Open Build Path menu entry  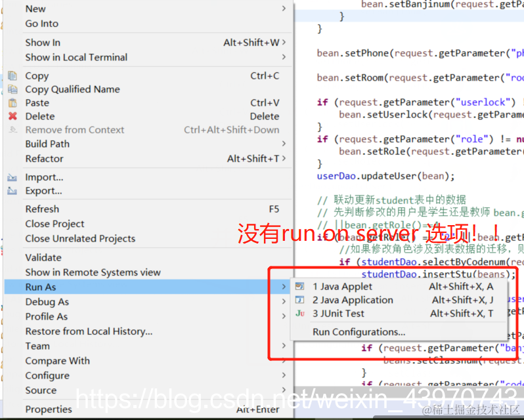148,144
